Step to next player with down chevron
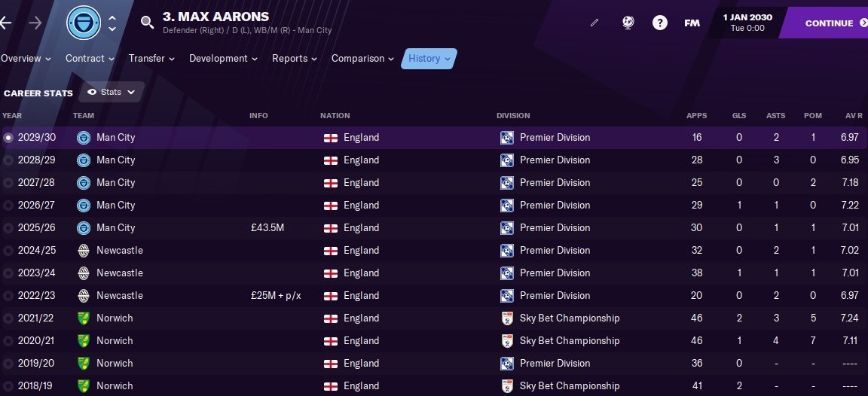 coord(112,29)
